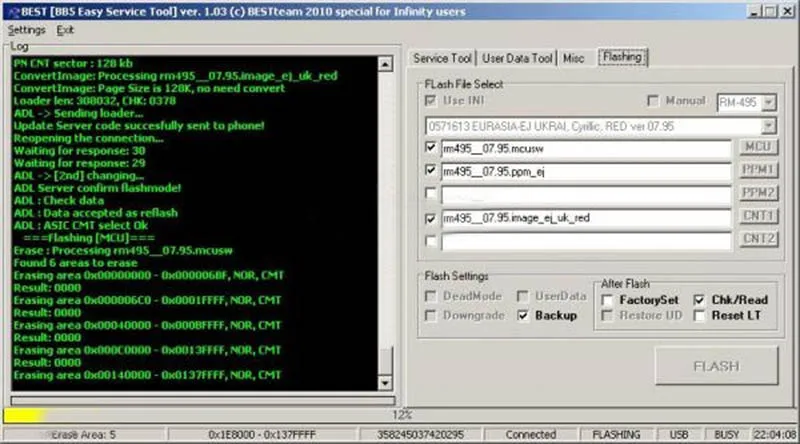Close the BEST window

787,11
